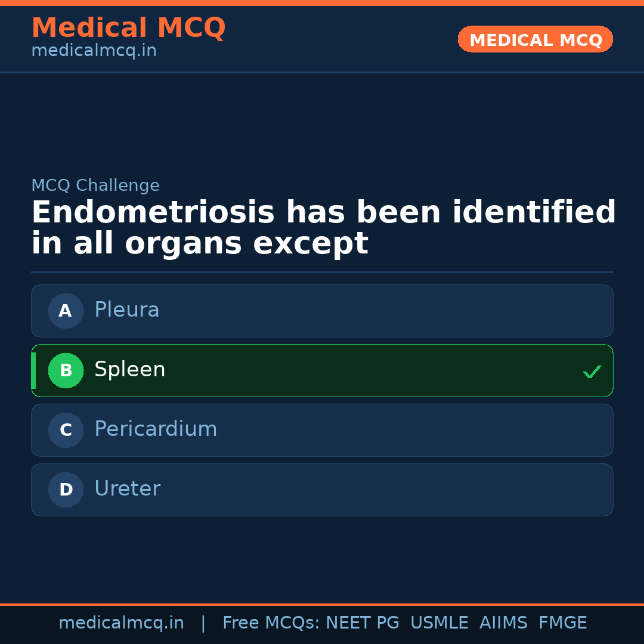Image resolution: width=644 pixels, height=644 pixels.
Task: Click the orange MEDICAL MCQ badge
Action: coord(535,39)
